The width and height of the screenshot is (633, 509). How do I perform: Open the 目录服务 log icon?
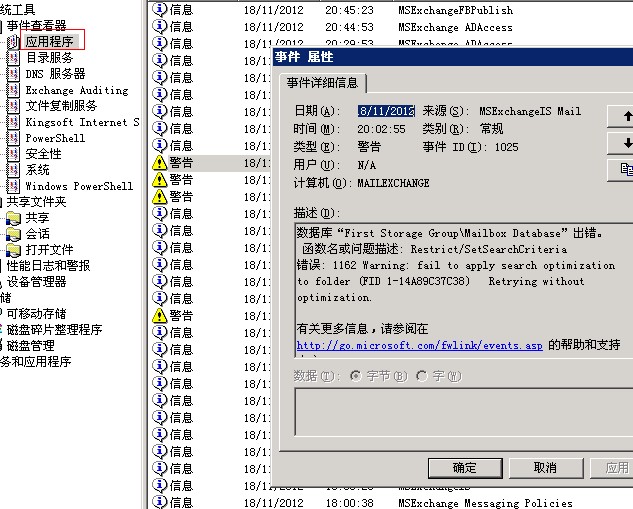click(13, 58)
